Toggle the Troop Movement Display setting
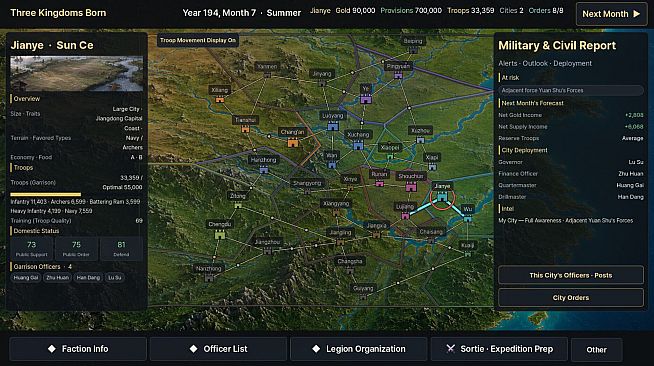Viewport: 654px width, 366px height. coord(198,40)
